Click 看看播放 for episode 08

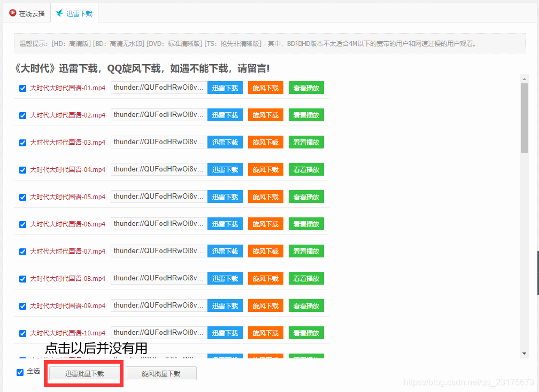(306, 278)
